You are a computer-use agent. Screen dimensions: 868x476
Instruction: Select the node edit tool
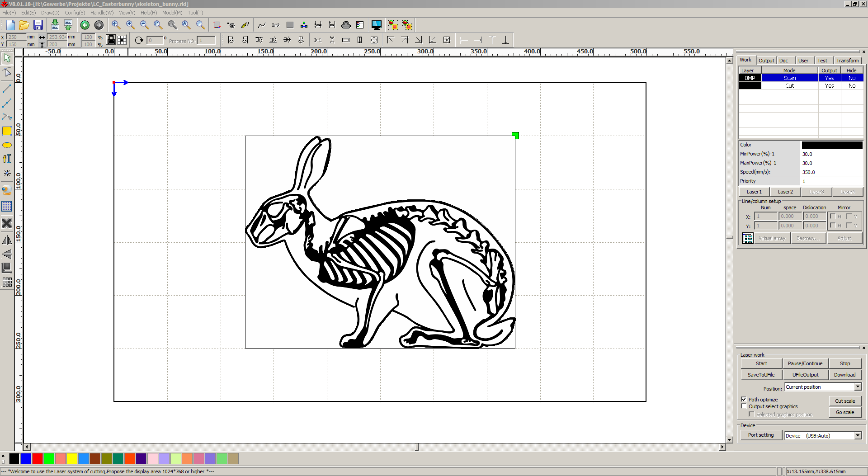tap(7, 72)
